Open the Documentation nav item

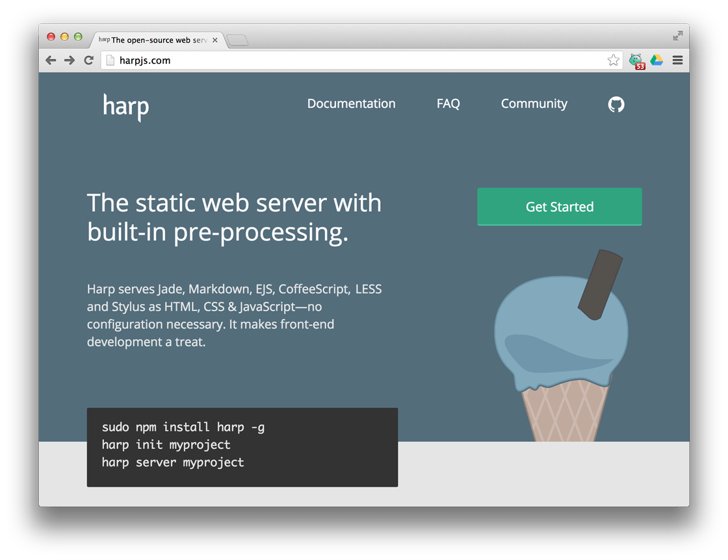tap(351, 104)
